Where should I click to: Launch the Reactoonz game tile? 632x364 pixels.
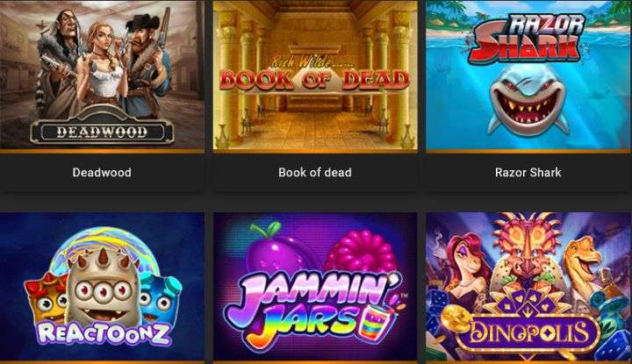(102, 286)
